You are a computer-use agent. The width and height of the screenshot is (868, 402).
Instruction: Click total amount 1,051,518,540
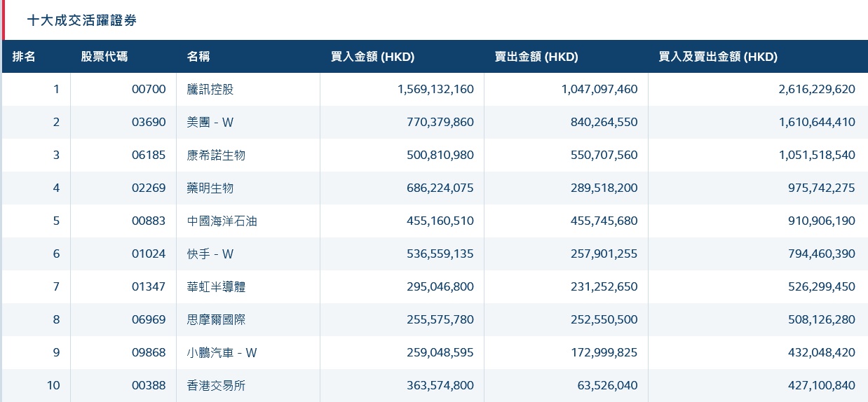[x=817, y=155]
